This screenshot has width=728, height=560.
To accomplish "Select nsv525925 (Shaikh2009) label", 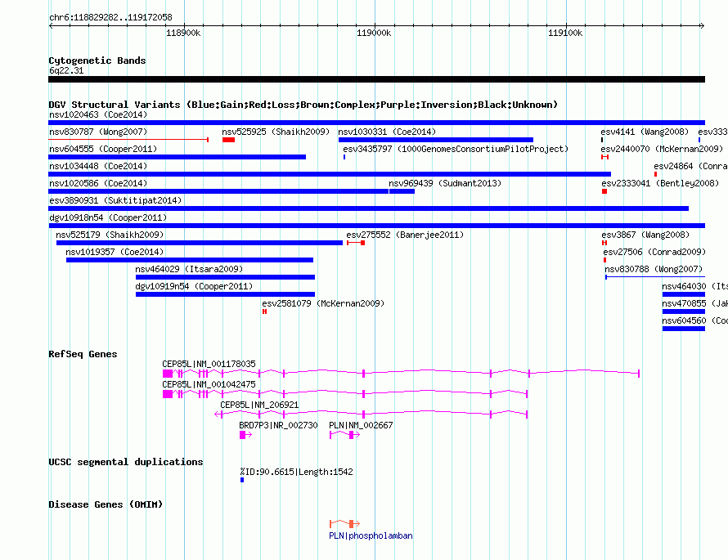I will (x=276, y=132).
